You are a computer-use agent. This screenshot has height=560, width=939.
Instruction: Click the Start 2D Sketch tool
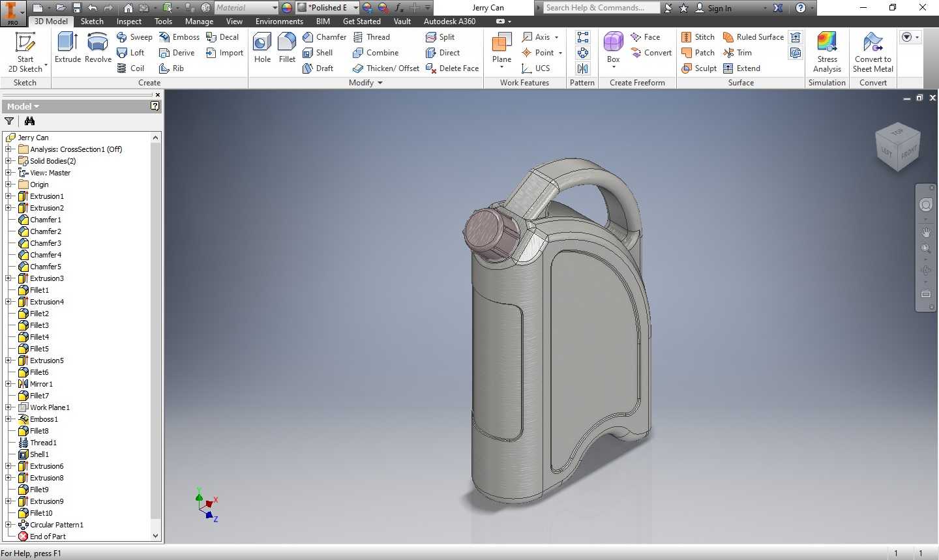(25, 52)
